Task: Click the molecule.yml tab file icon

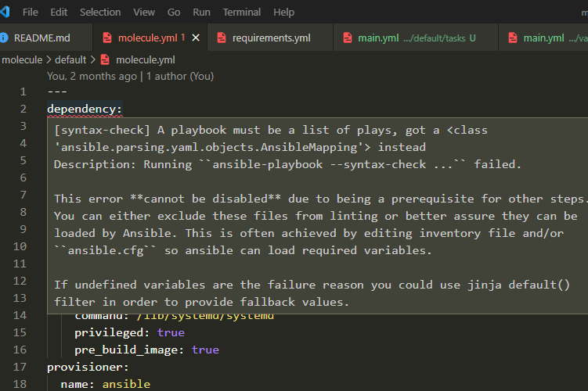Action: coord(107,38)
